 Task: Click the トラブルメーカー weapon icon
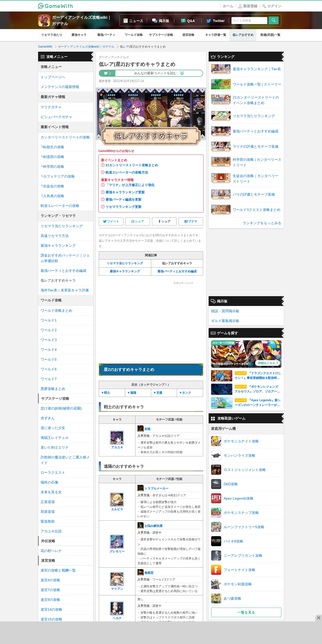[140, 488]
